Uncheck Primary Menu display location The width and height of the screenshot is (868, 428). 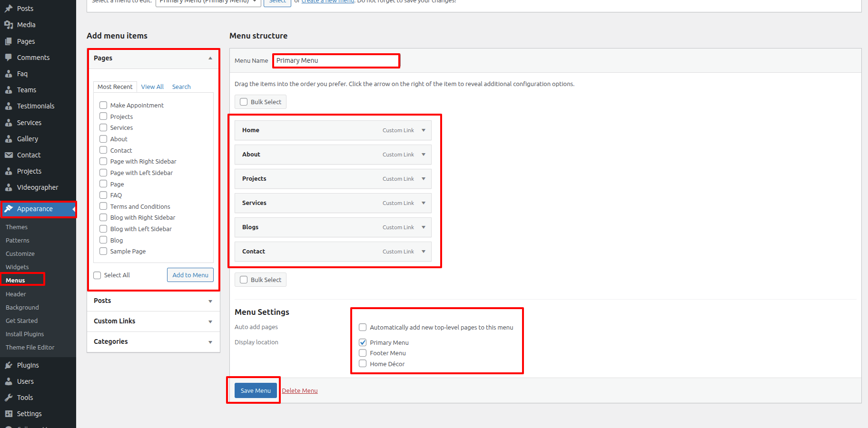pos(363,342)
